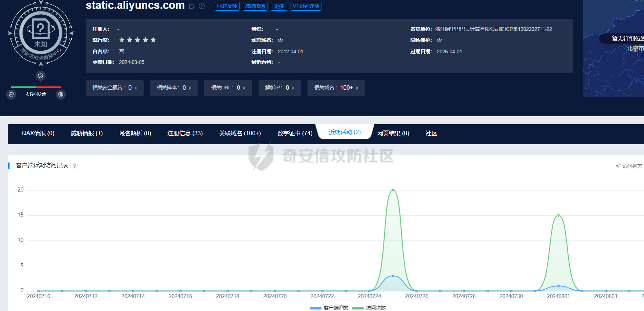Expand 相关安全报告 count
Image resolution: width=644 pixels, height=311 pixels.
(115, 88)
